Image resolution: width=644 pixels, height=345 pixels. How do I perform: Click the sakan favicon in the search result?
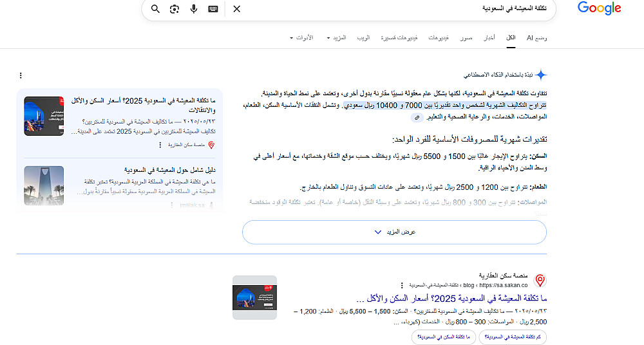pyautogui.click(x=540, y=281)
